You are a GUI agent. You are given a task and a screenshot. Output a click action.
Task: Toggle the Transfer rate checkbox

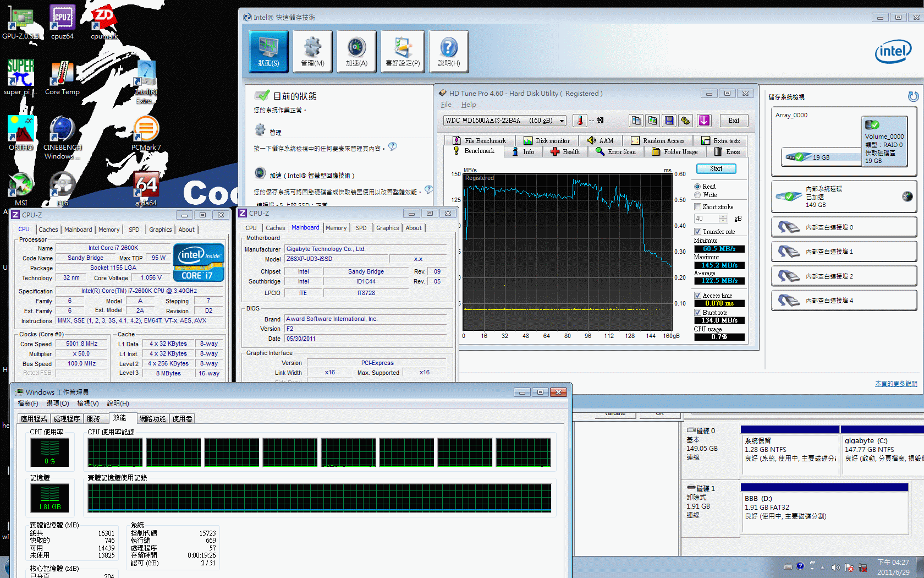click(697, 232)
